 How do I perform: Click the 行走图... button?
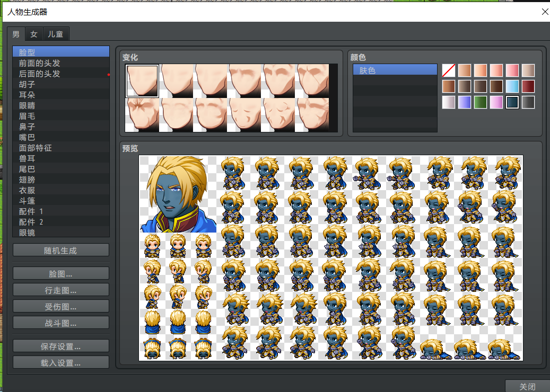60,290
